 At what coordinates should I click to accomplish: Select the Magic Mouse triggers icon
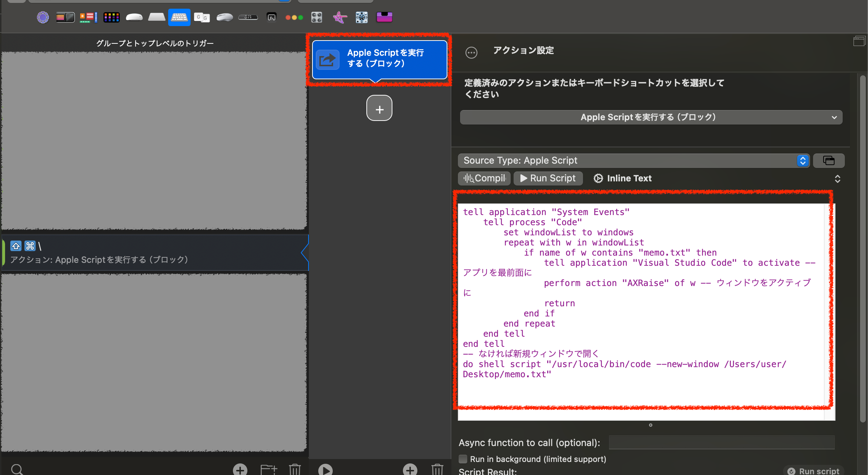pos(134,17)
